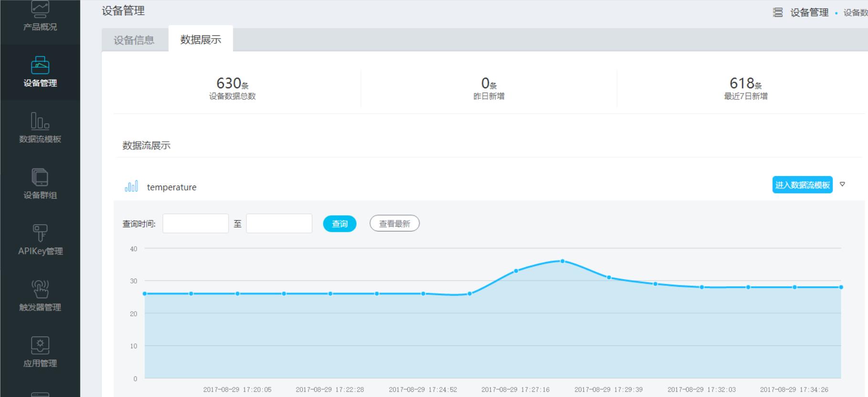868x397 pixels.
Task: Focus the query end time field
Action: (279, 223)
